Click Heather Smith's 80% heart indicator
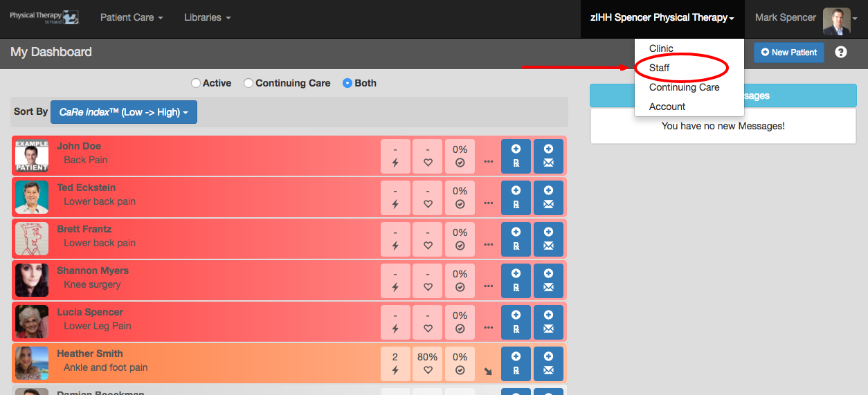This screenshot has height=395, width=868. click(x=428, y=364)
